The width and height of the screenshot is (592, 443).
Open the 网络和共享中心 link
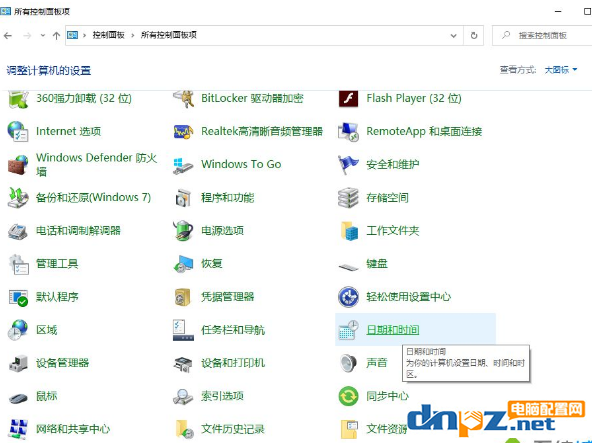point(73,429)
